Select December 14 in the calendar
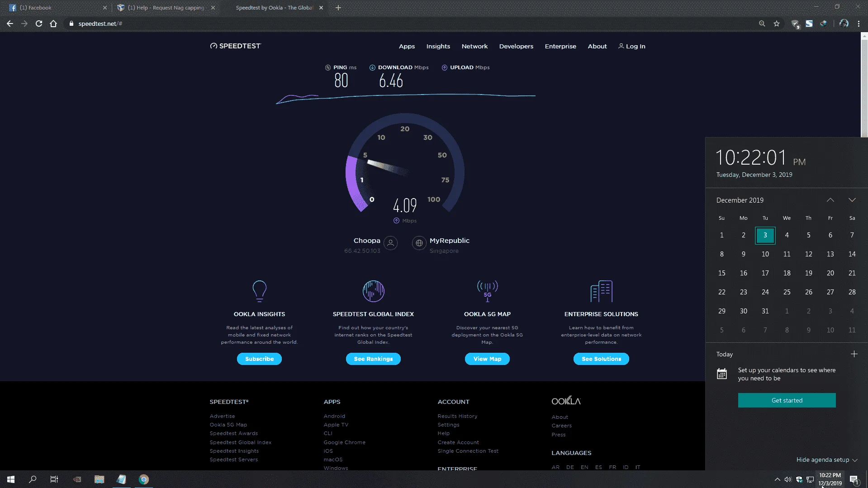The width and height of the screenshot is (868, 488). coord(852,254)
